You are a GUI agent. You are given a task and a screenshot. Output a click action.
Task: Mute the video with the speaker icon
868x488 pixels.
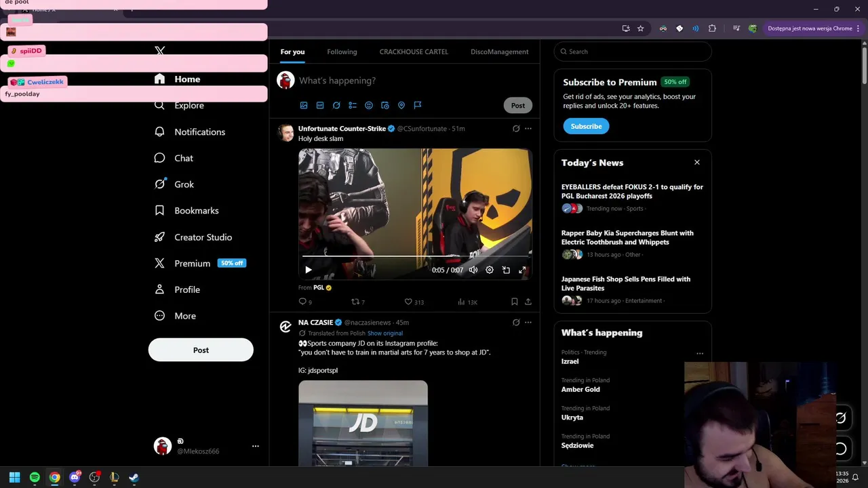[x=473, y=270]
